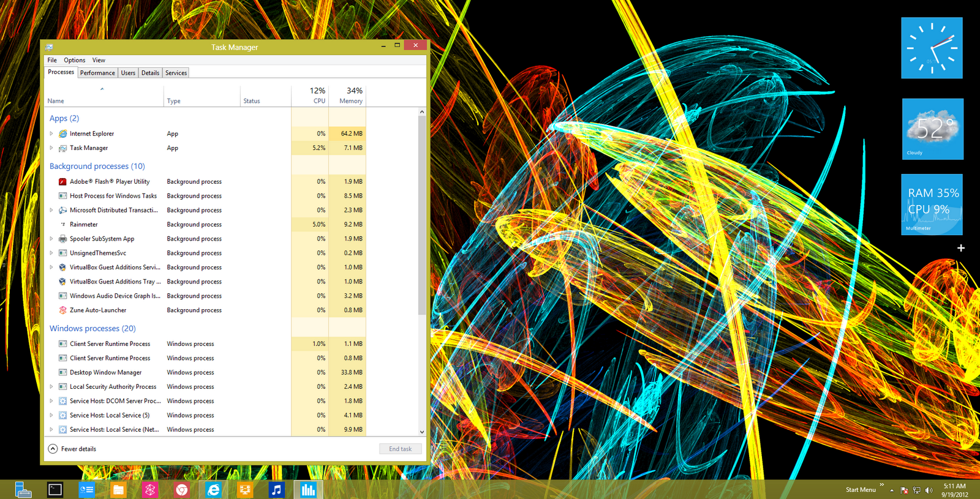980x499 pixels.
Task: Sort processes by the Name column
Action: 104,96
